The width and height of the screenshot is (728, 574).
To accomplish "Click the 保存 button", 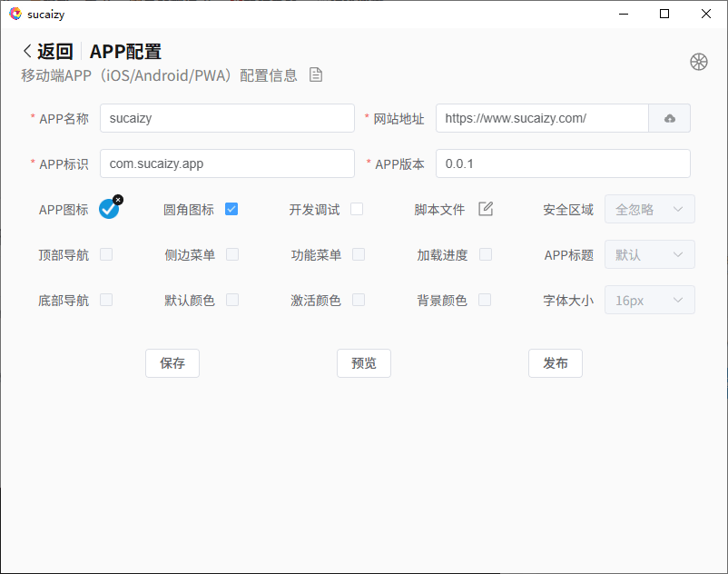I will [172, 363].
